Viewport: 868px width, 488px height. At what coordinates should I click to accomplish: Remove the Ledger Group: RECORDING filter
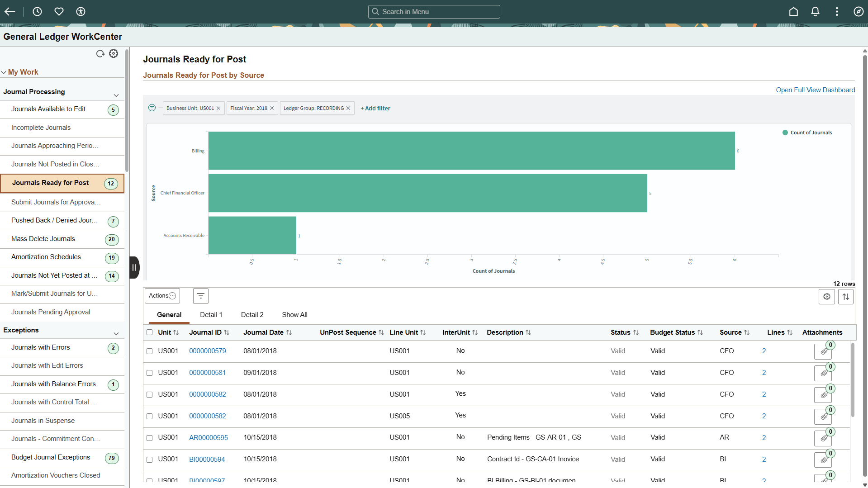[348, 108]
